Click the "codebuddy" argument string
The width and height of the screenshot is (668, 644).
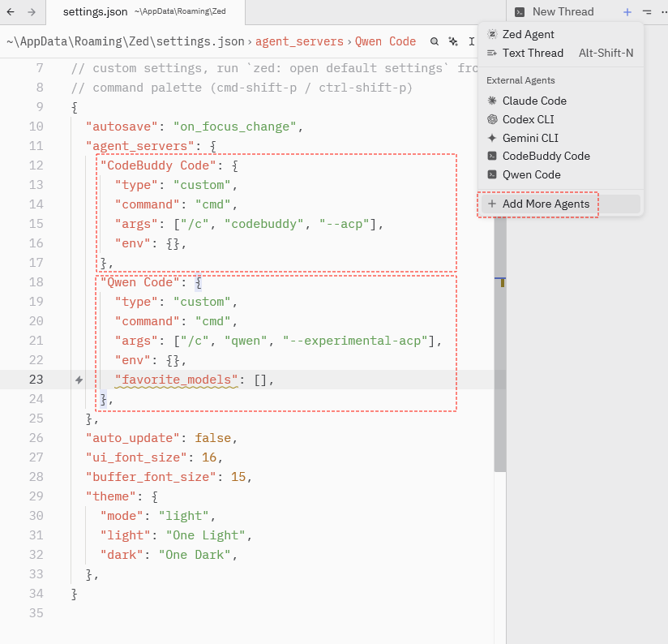point(263,224)
